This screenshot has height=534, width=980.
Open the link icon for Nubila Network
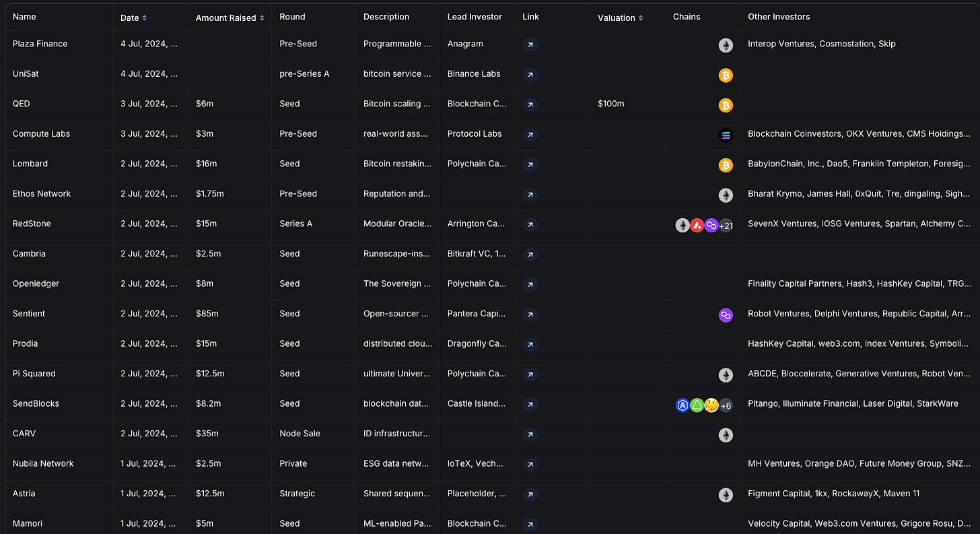tap(530, 465)
